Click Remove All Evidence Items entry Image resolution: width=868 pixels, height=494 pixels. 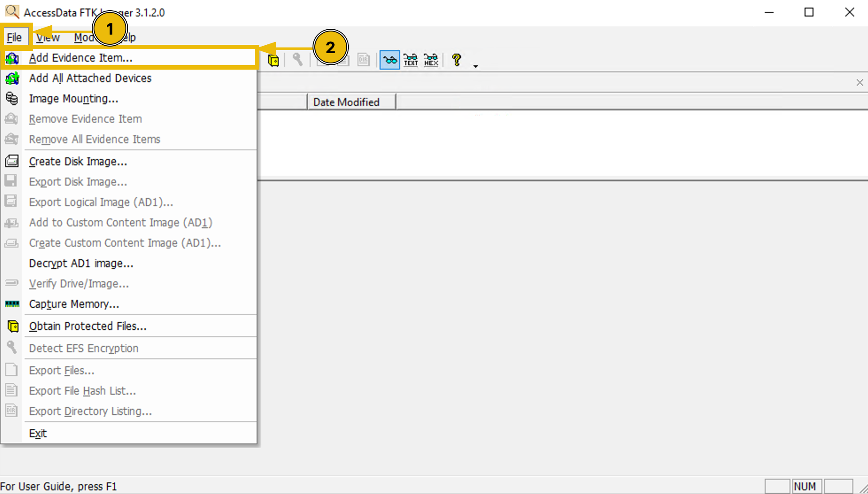(x=129, y=139)
